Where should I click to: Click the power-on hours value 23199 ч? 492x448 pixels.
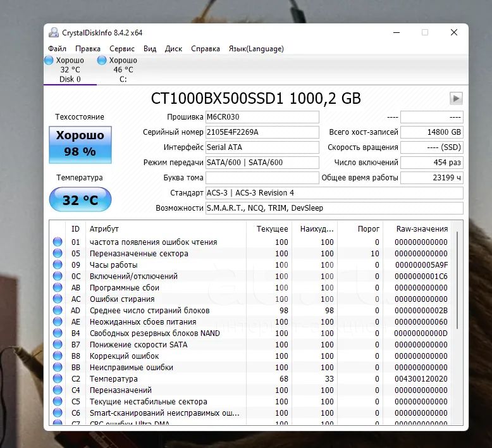point(432,178)
